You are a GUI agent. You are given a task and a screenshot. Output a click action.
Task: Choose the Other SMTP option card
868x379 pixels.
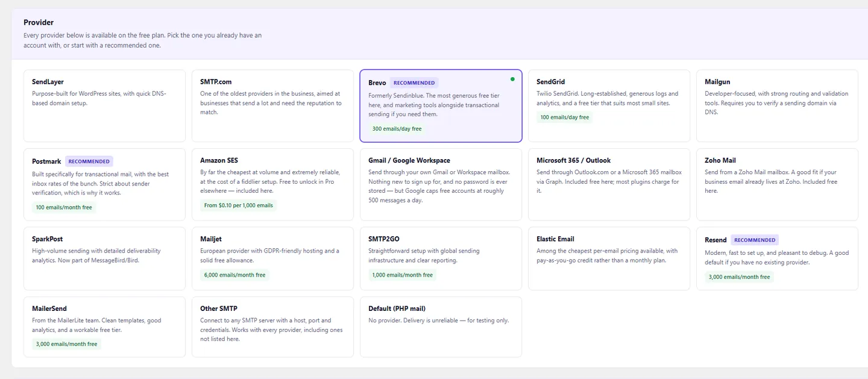(x=272, y=327)
